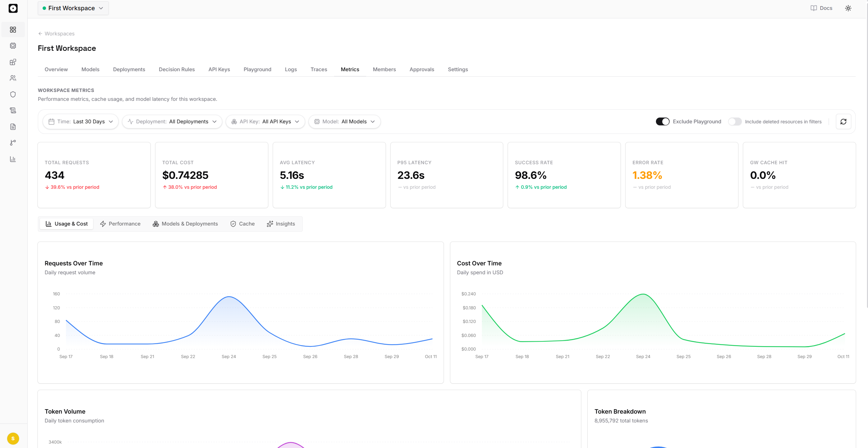The image size is (868, 448).
Task: Expand the Time: Last 30 Days dropdown
Action: point(81,122)
